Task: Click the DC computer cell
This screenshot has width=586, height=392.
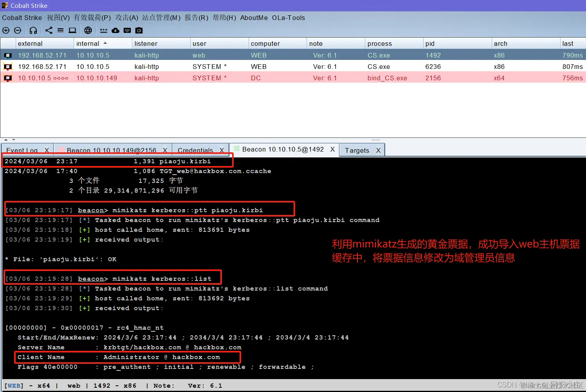Action: pos(256,78)
